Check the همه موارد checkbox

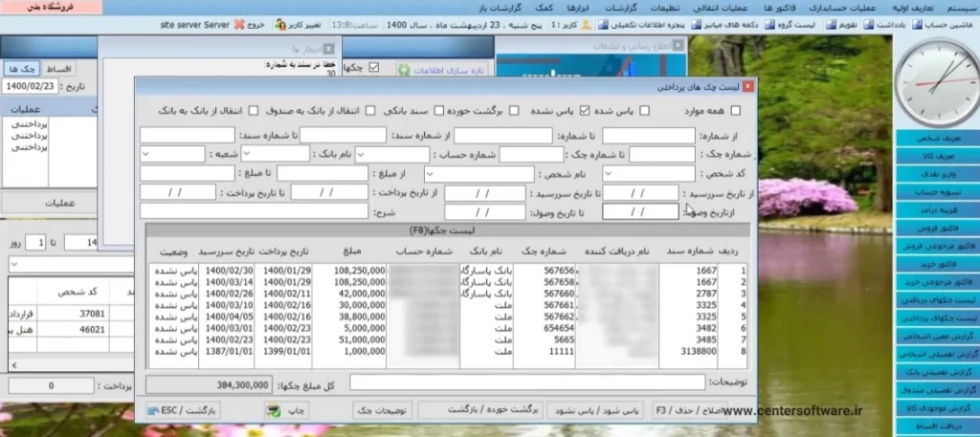click(x=736, y=111)
